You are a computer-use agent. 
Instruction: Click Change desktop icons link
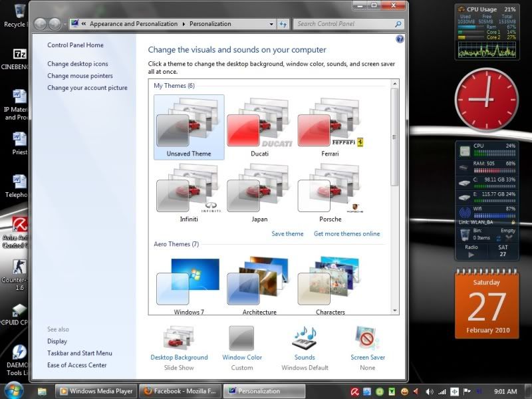pos(78,64)
